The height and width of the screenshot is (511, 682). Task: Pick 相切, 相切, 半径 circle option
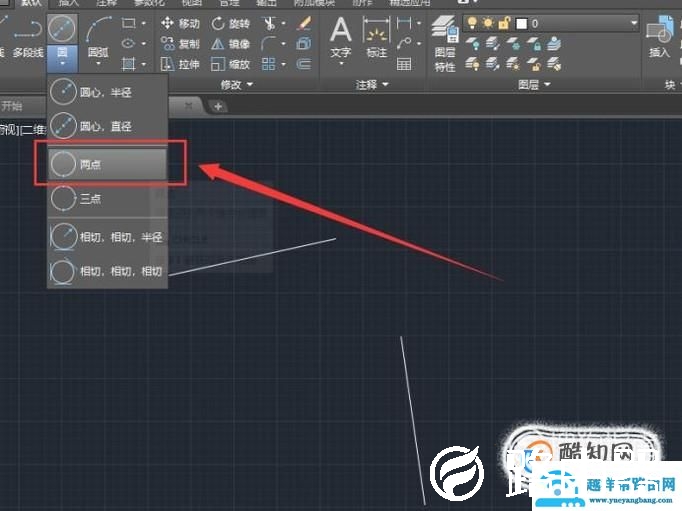click(x=107, y=236)
